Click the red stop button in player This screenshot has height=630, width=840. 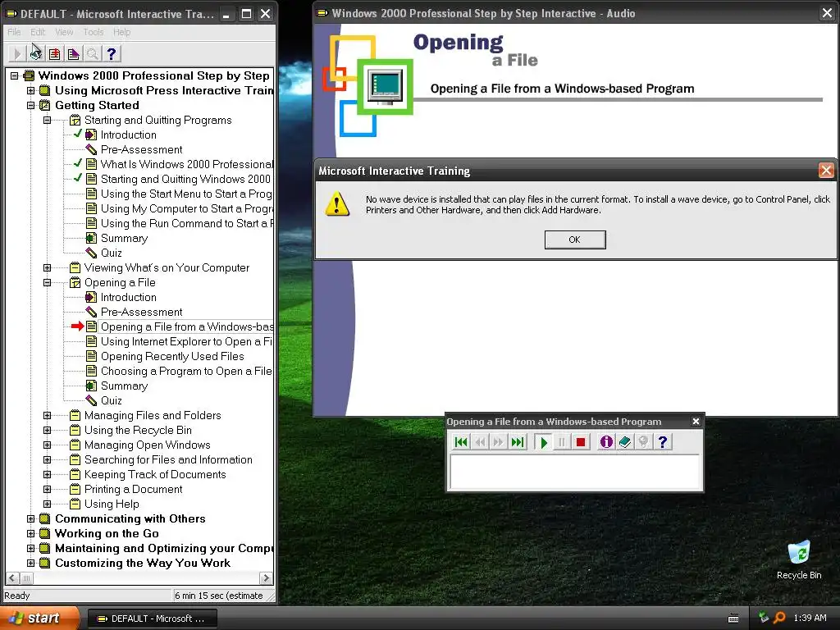pos(580,442)
